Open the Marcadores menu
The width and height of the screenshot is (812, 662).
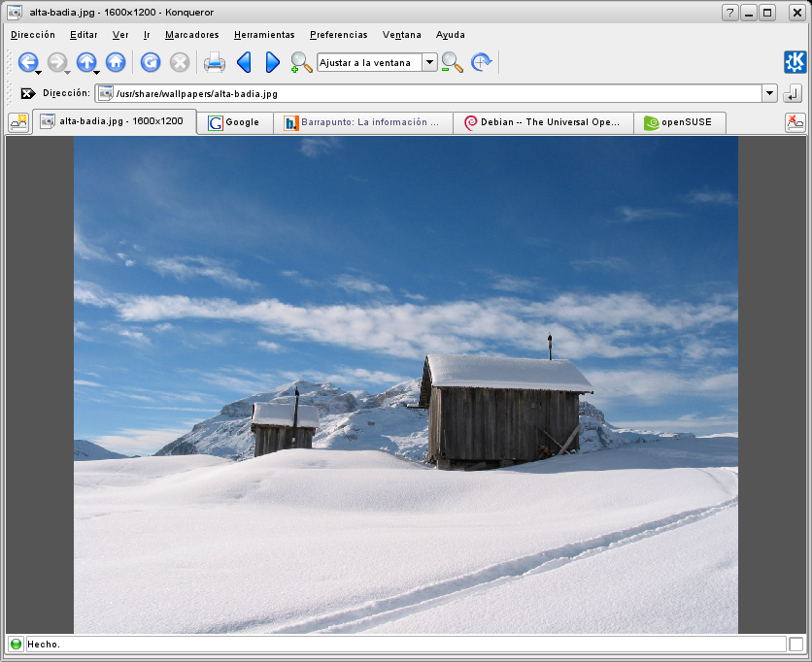tap(191, 35)
